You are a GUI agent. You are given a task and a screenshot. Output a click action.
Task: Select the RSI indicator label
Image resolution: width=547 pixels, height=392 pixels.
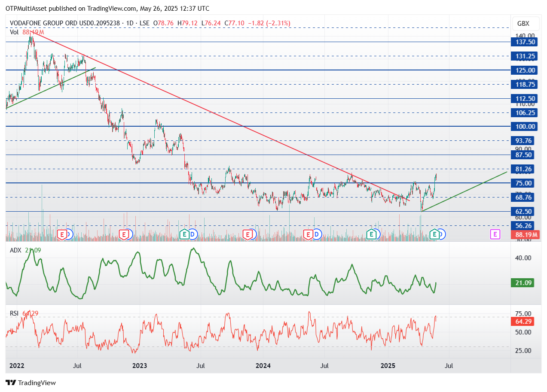pyautogui.click(x=15, y=313)
